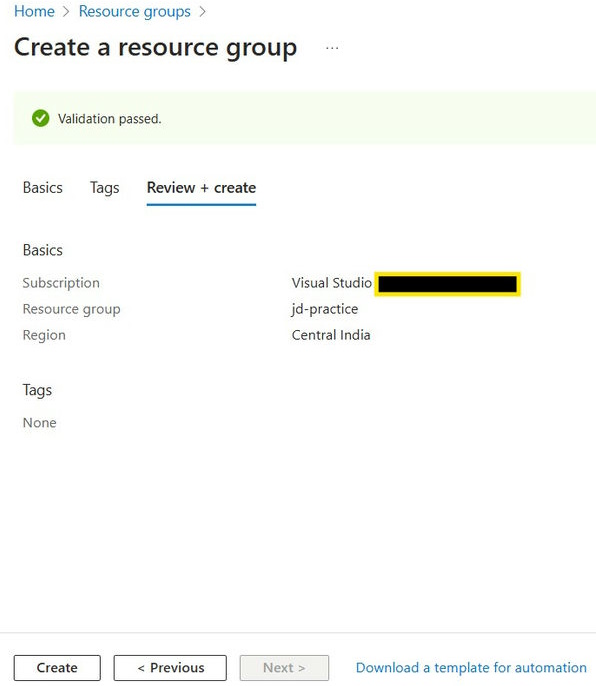Click the disabled Next button
596x686 pixels.
[284, 668]
